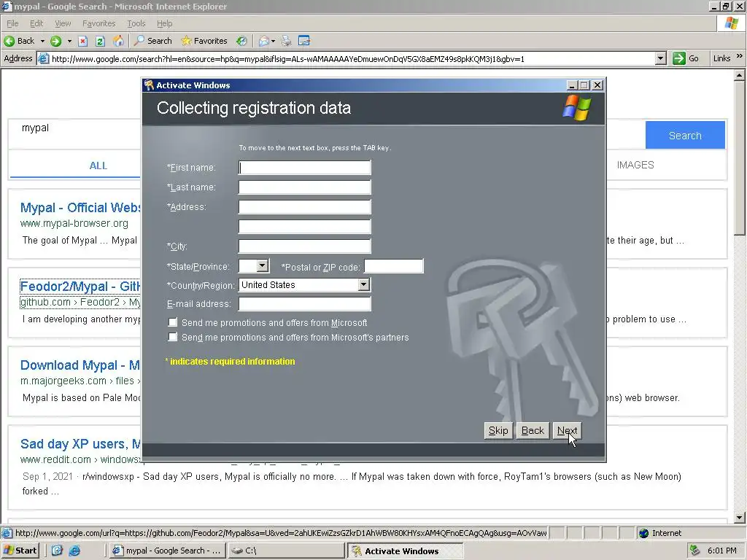Image resolution: width=747 pixels, height=560 pixels.
Task: Open the State/Province dropdown
Action: (x=263, y=265)
